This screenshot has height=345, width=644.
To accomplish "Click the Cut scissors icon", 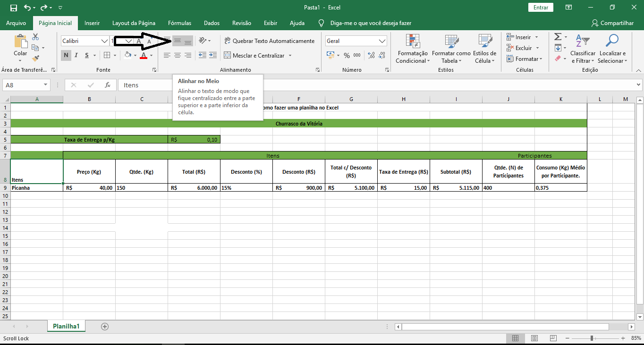I will [x=35, y=37].
